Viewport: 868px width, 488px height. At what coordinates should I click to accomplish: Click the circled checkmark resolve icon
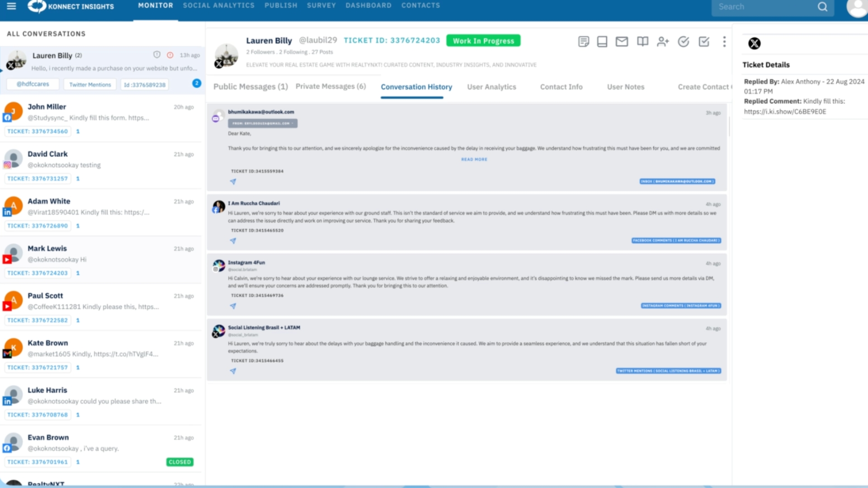click(683, 41)
